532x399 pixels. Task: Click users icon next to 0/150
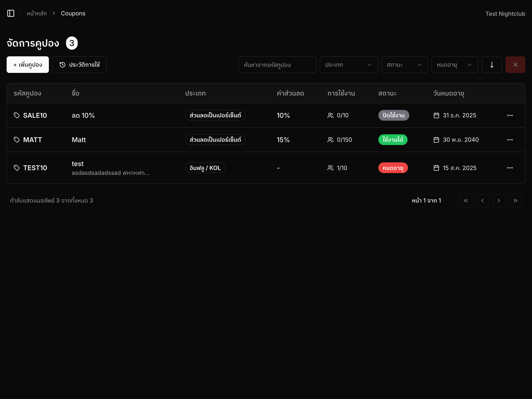click(330, 140)
